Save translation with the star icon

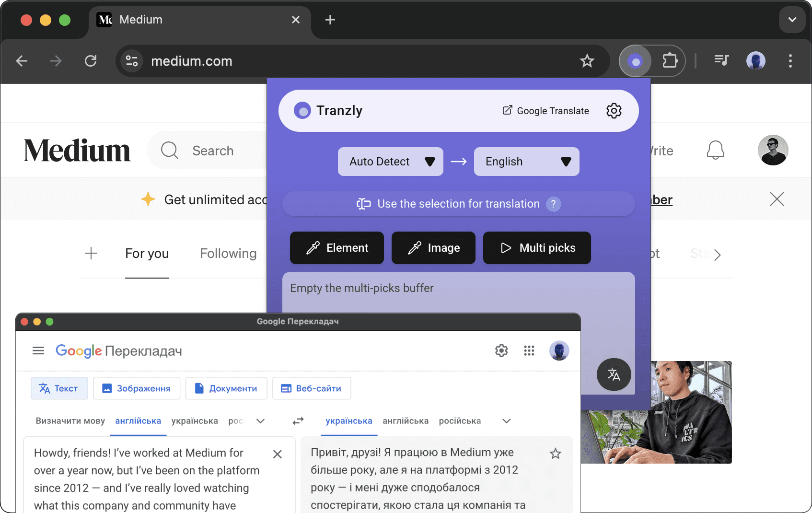(x=555, y=454)
